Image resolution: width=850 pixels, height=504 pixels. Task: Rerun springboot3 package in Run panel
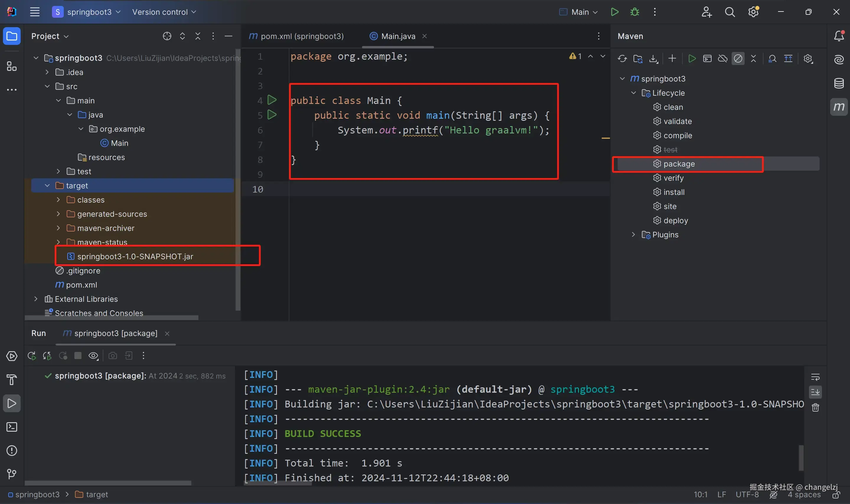tap(32, 355)
